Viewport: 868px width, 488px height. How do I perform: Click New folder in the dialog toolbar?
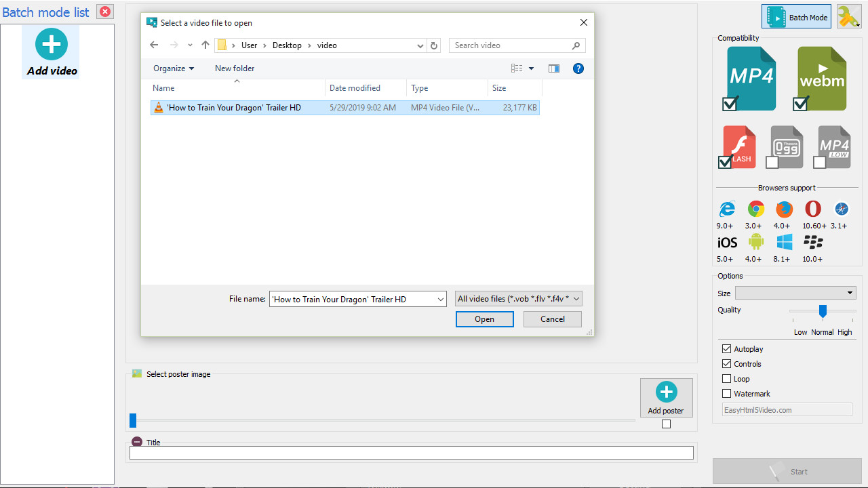pos(235,68)
